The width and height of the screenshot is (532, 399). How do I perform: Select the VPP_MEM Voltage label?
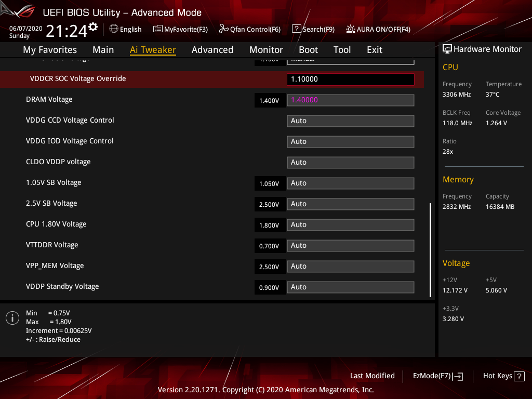point(55,265)
